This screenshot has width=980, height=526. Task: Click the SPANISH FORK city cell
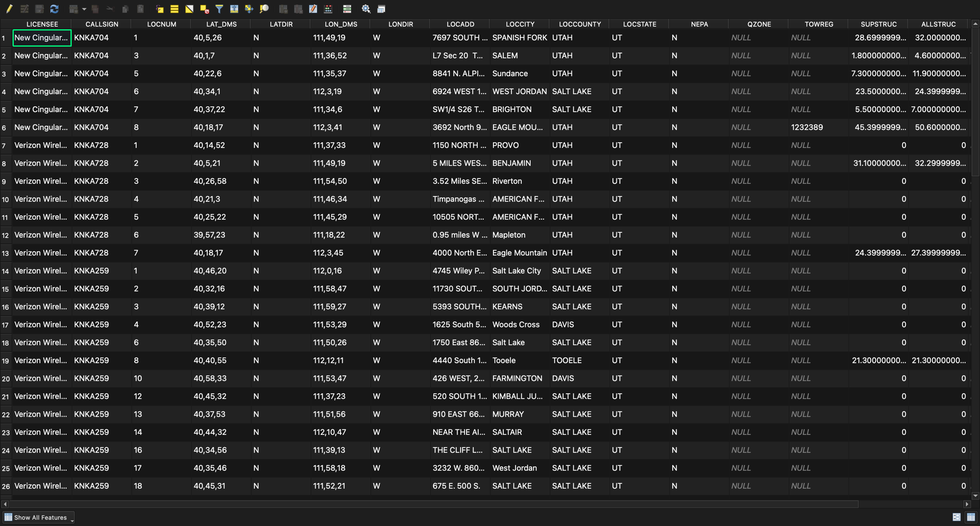coord(520,38)
